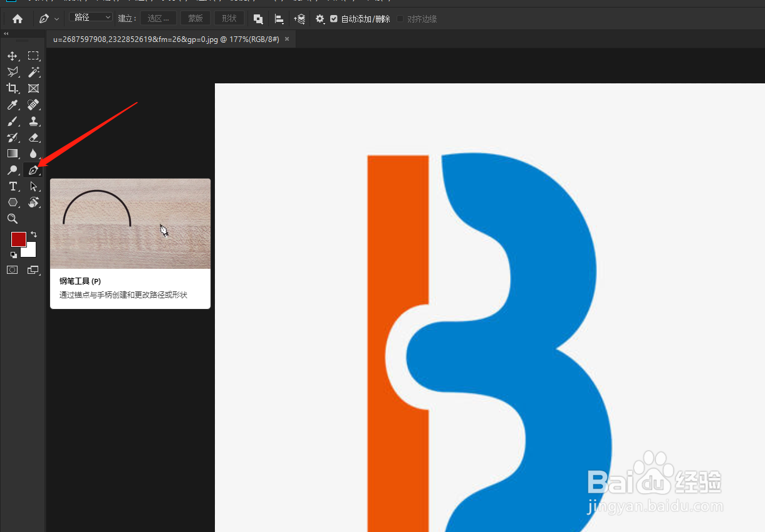Select the Magic Wand tool
The height and width of the screenshot is (532, 765).
pos(33,73)
